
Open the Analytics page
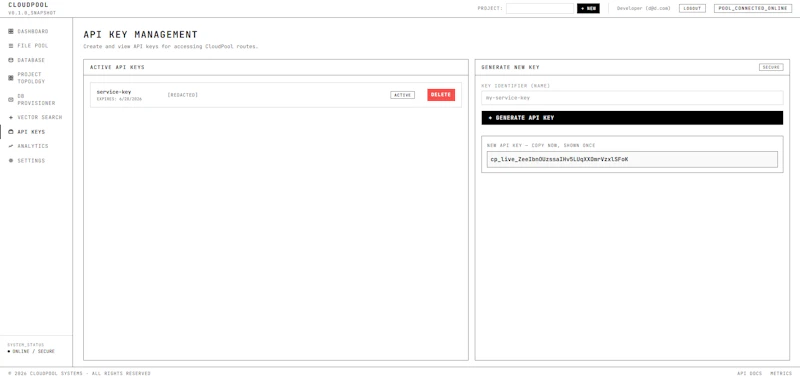pos(33,146)
